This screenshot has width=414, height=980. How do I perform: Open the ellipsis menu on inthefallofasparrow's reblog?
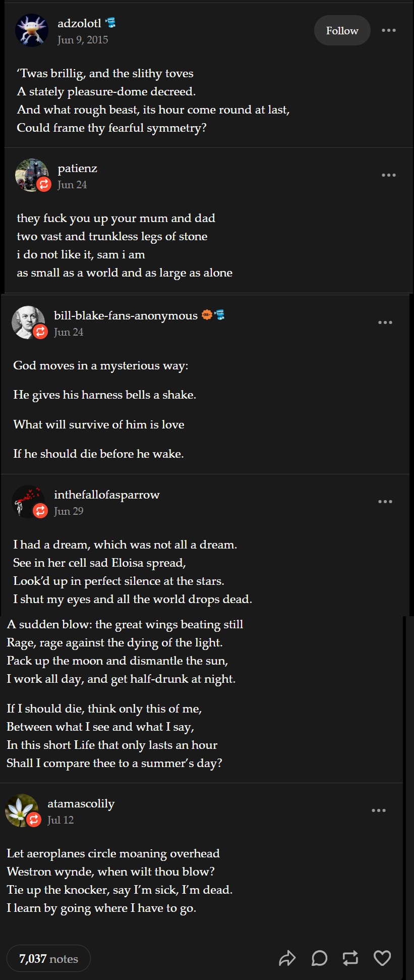(385, 502)
